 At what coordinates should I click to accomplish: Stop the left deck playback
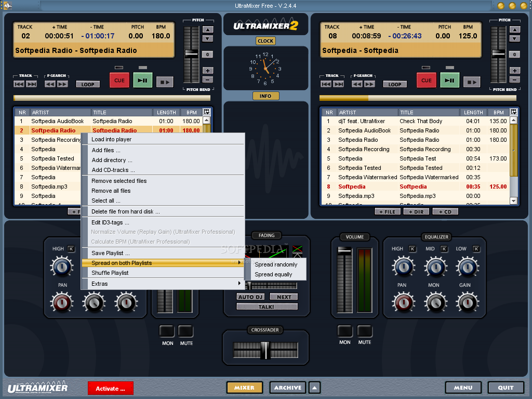165,82
